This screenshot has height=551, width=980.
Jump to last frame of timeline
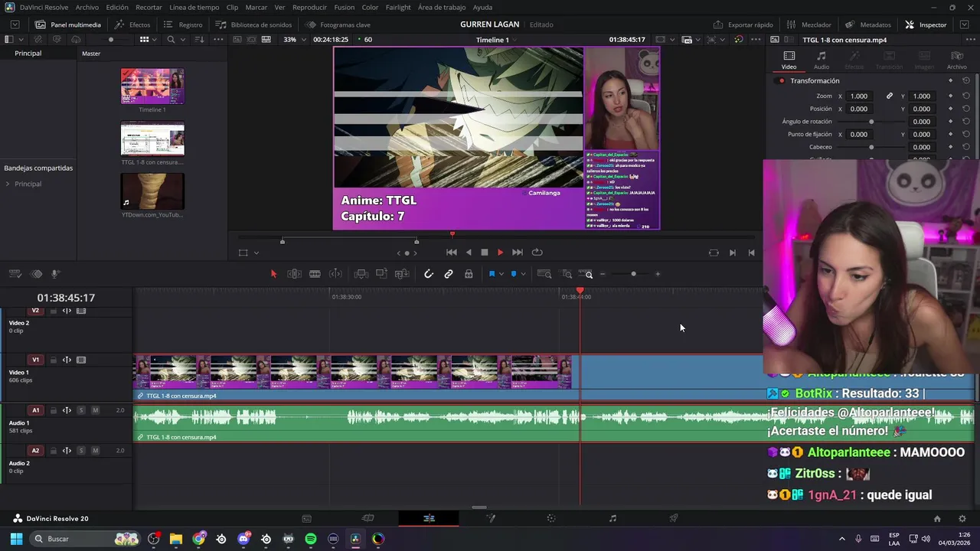(x=518, y=253)
